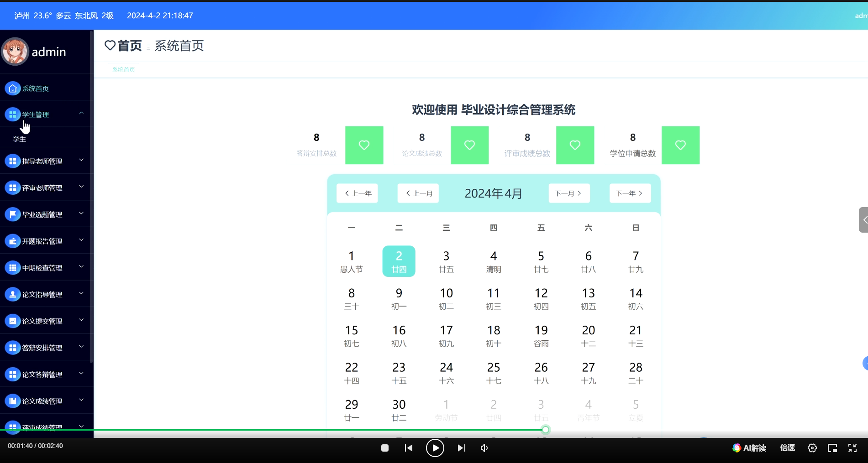The height and width of the screenshot is (463, 868).
Task: Switch to the 系统首页 tab
Action: click(x=123, y=69)
